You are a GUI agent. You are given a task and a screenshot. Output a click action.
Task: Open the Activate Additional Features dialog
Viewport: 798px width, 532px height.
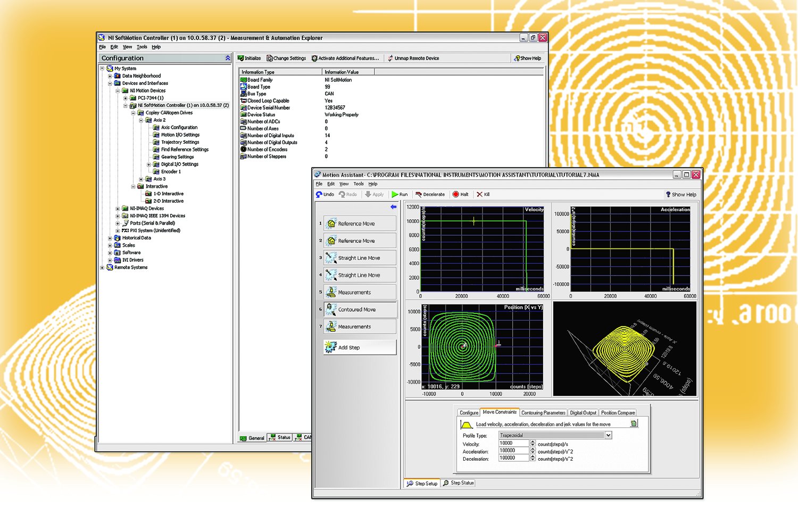346,58
